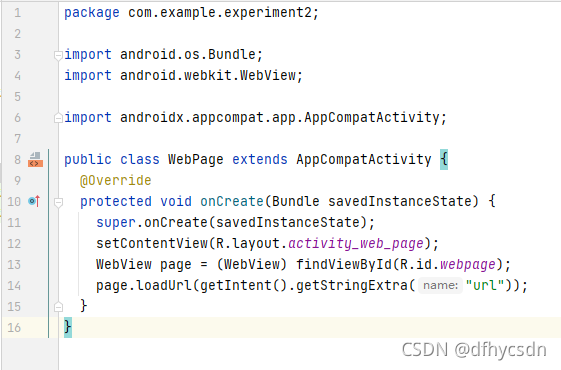Screen dimensions: 561x370
Task: Click the protected keyword on line 10
Action: click(116, 201)
